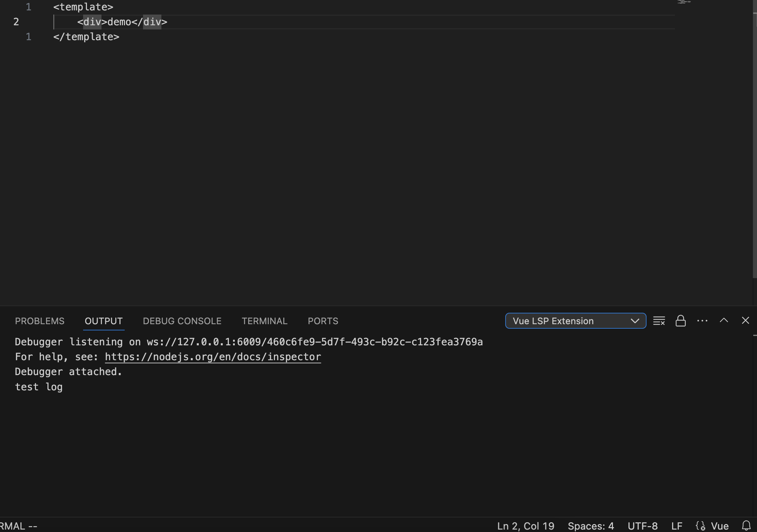Image resolution: width=757 pixels, height=532 pixels.
Task: Click line number 2 in gutter
Action: tap(16, 22)
